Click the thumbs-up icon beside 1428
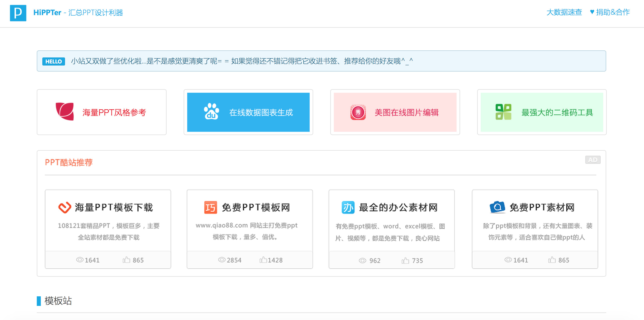Screen dimensions: 644x320 click(x=263, y=260)
